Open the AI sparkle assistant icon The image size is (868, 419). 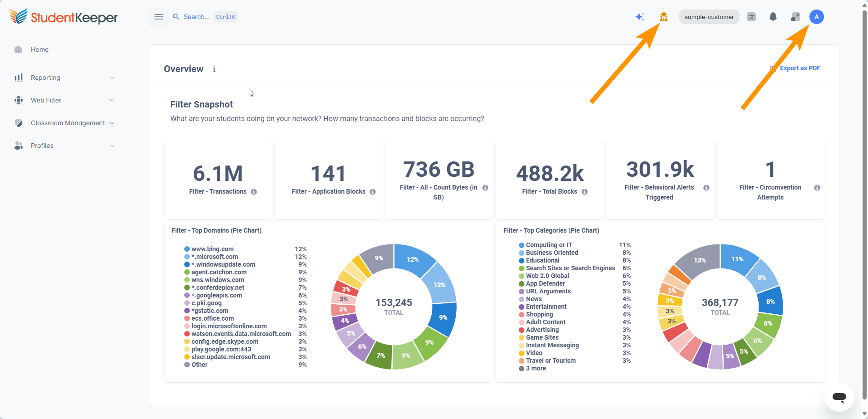pos(640,17)
